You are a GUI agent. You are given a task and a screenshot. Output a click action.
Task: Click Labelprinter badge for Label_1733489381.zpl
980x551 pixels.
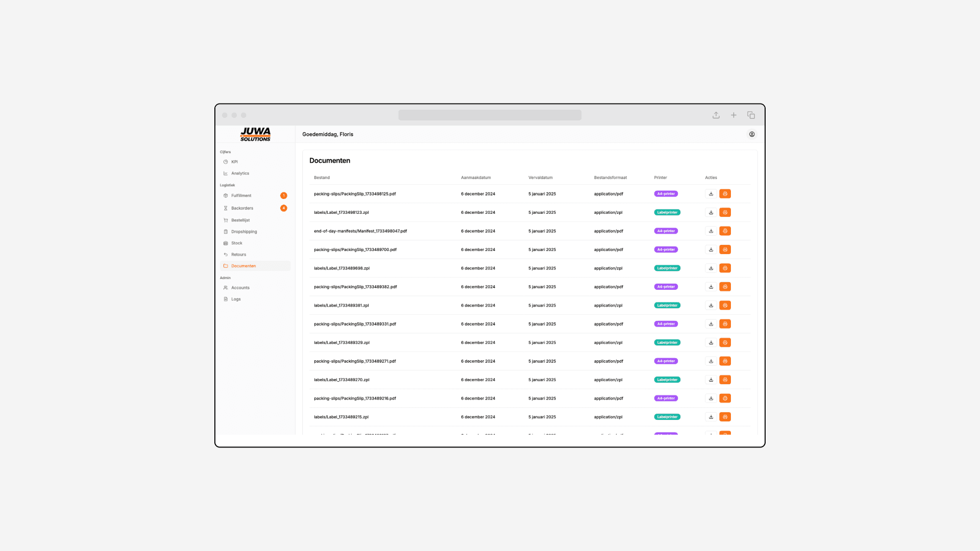tap(667, 306)
